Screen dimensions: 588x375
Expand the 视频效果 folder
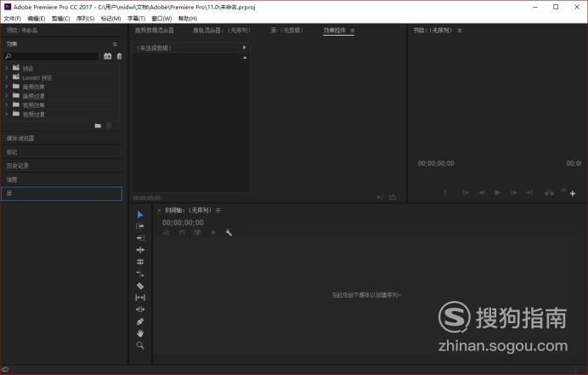tap(7, 105)
